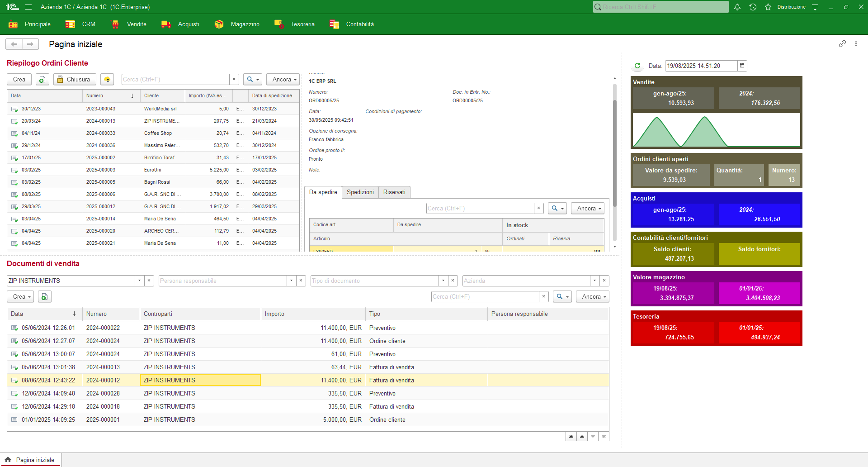
Task: Open Vendite section
Action: [129, 24]
